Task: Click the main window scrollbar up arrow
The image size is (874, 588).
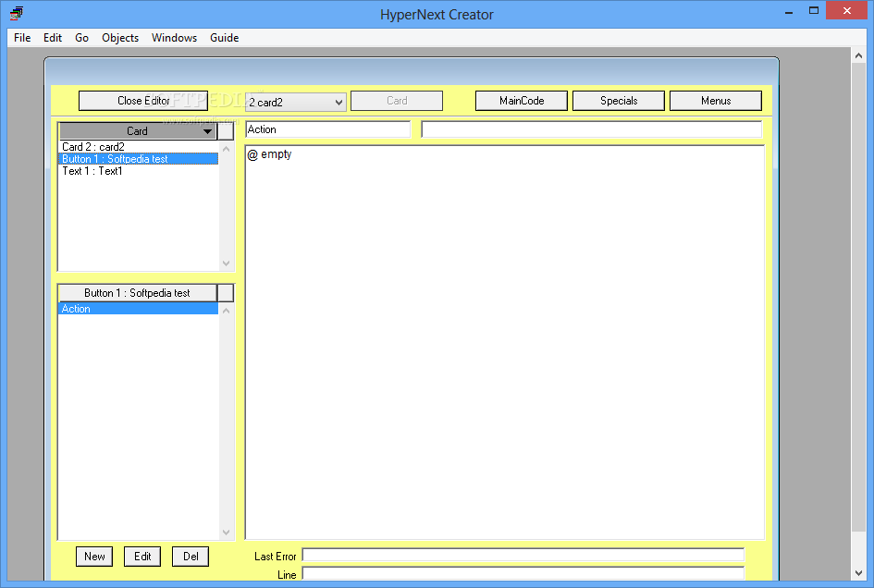Action: [x=858, y=55]
